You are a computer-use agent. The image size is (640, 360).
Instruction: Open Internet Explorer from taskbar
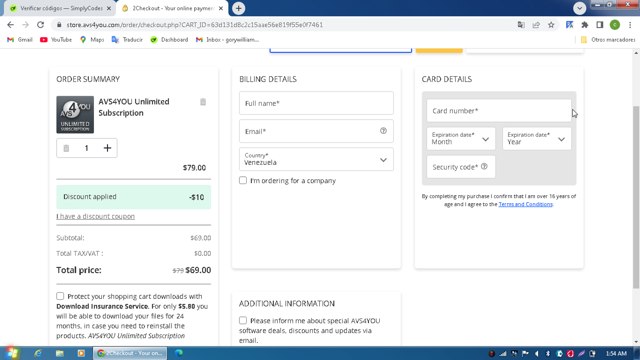pos(38,353)
